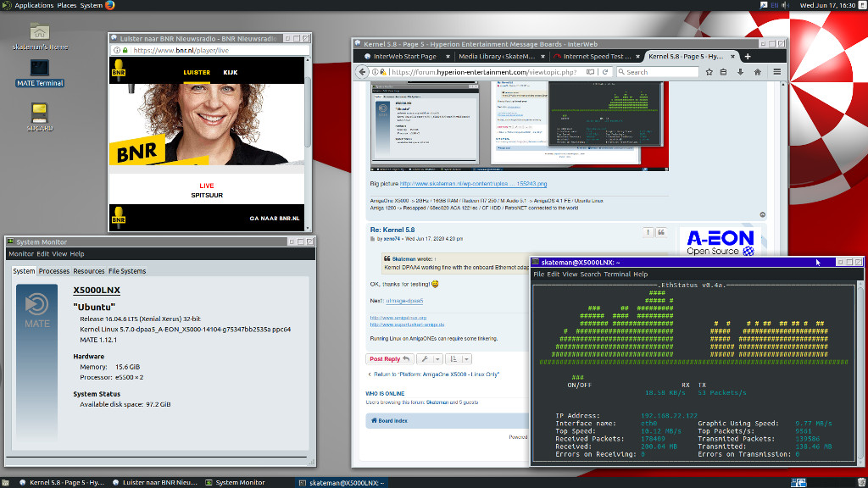Viewport: 868px width, 488px height.
Task: Click the volume speaker icon in top panel
Action: pos(786,5)
